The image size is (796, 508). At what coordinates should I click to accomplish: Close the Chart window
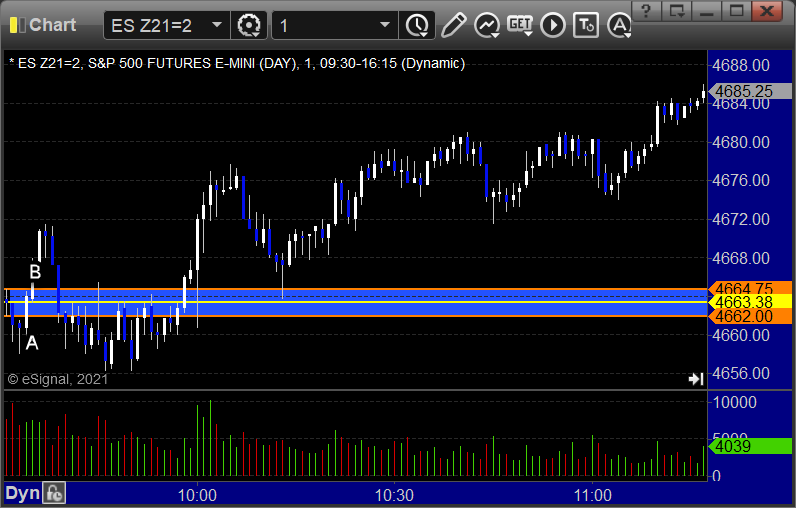tap(767, 11)
